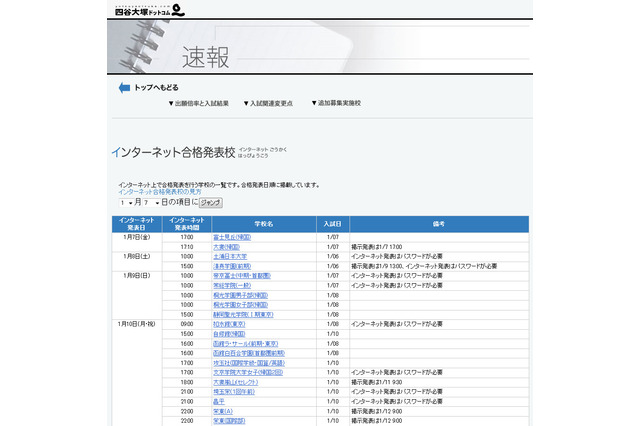The height and width of the screenshot is (426, 640).
Task: Click the 17:10 announcement time cell
Action: point(187,247)
